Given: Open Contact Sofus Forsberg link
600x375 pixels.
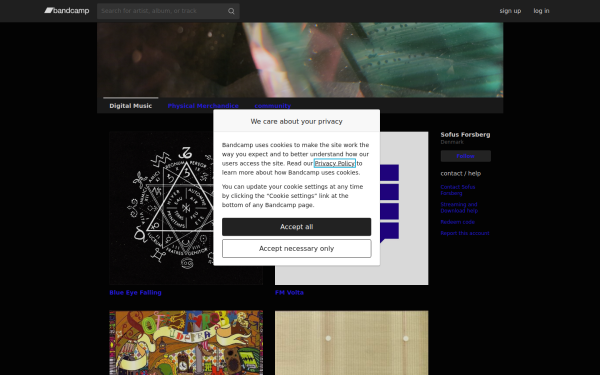Looking at the screenshot, I should [x=458, y=190].
